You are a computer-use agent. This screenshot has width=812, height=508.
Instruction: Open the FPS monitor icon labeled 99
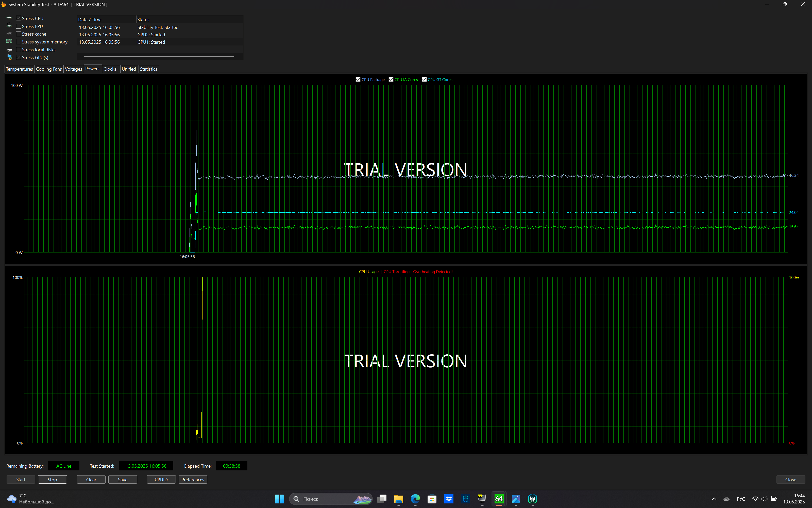[x=482, y=499]
